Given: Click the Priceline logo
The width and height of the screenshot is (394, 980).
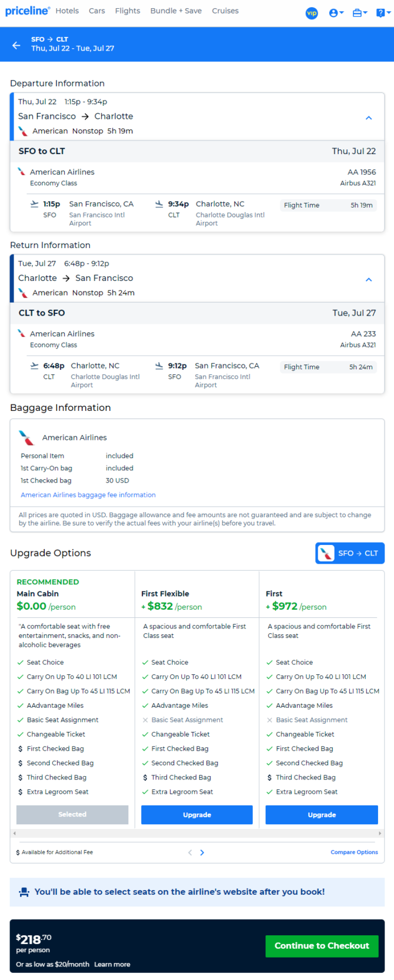Looking at the screenshot, I should click(x=28, y=11).
